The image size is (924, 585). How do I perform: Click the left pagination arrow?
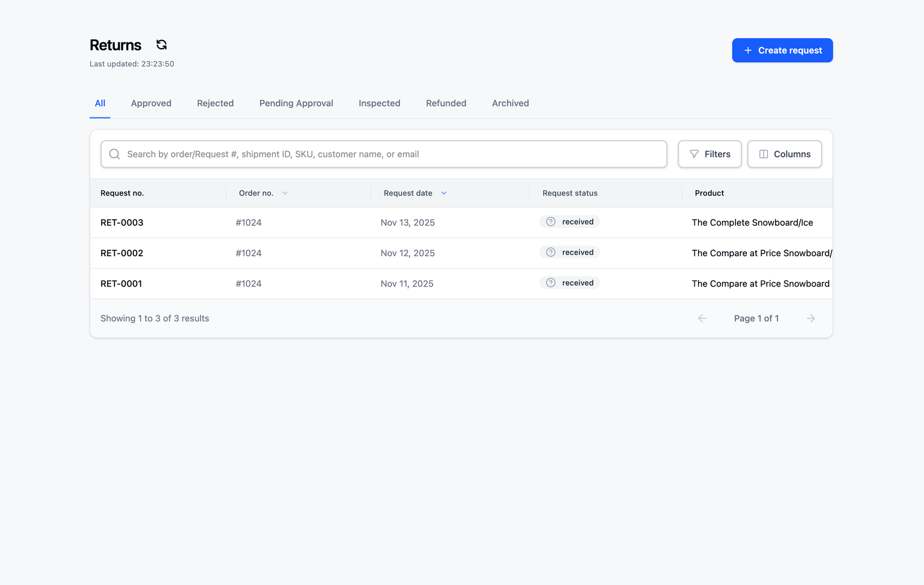point(702,318)
